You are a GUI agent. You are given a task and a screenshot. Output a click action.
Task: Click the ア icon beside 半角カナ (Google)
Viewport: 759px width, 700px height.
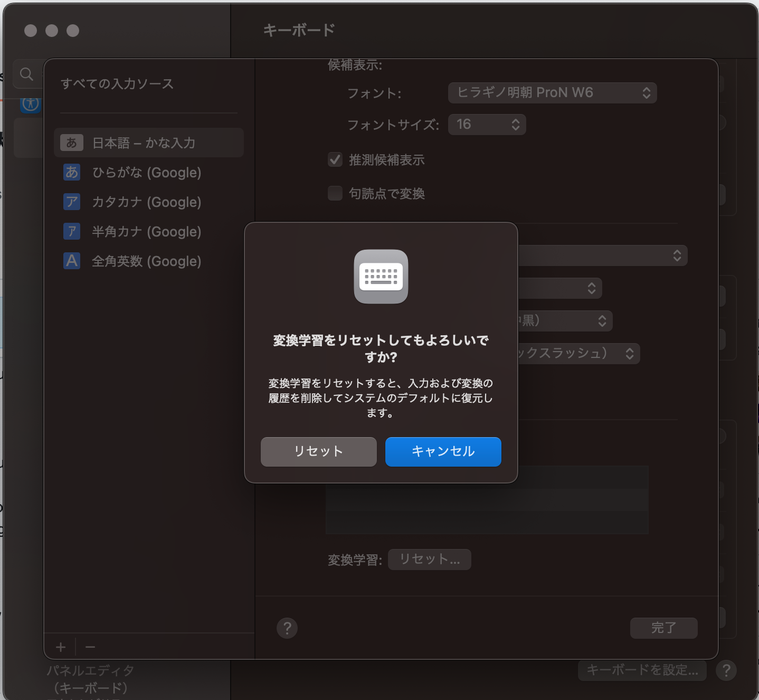pyautogui.click(x=72, y=231)
